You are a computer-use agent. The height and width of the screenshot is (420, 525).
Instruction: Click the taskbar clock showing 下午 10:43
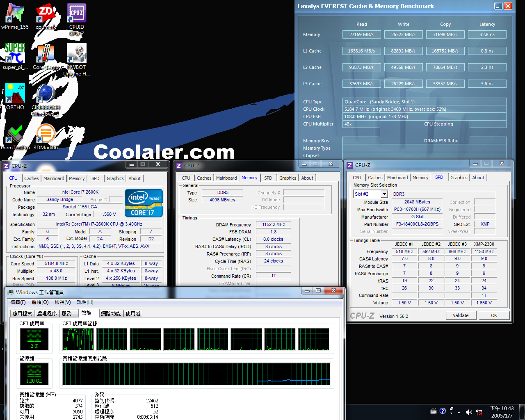[x=502, y=412]
